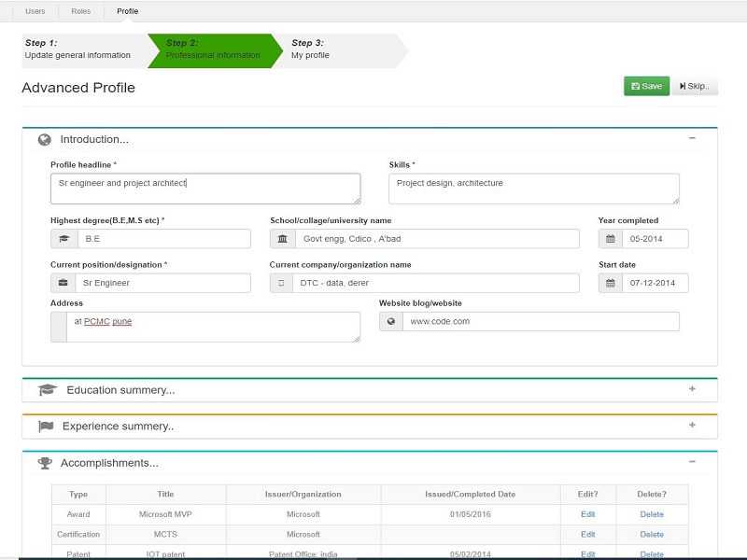This screenshot has width=747, height=560.
Task: Click the graduation cap icon beside Highest degree
Action: (63, 239)
